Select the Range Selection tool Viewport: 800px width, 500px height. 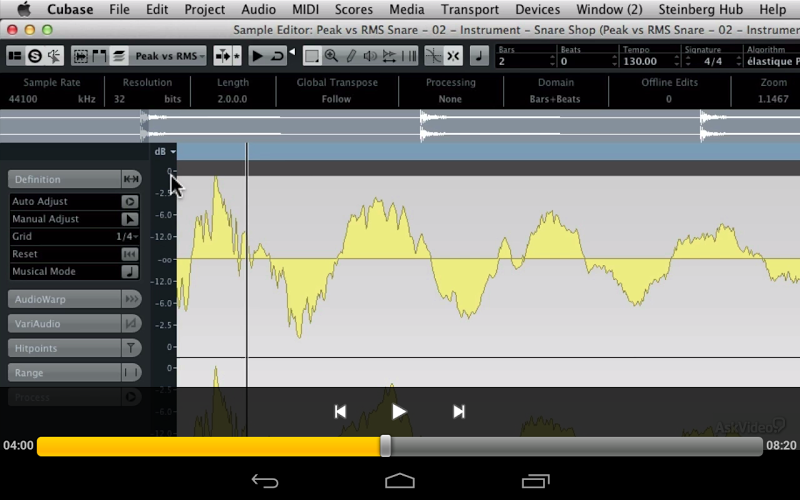[311, 56]
